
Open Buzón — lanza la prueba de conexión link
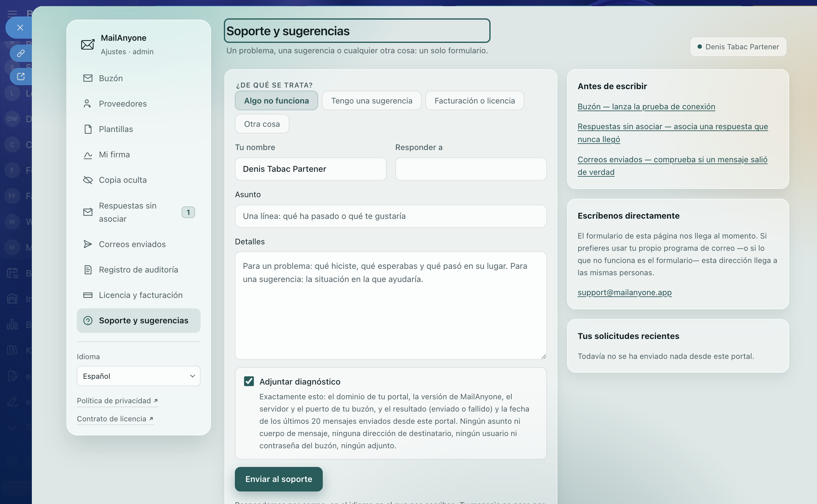(646, 107)
